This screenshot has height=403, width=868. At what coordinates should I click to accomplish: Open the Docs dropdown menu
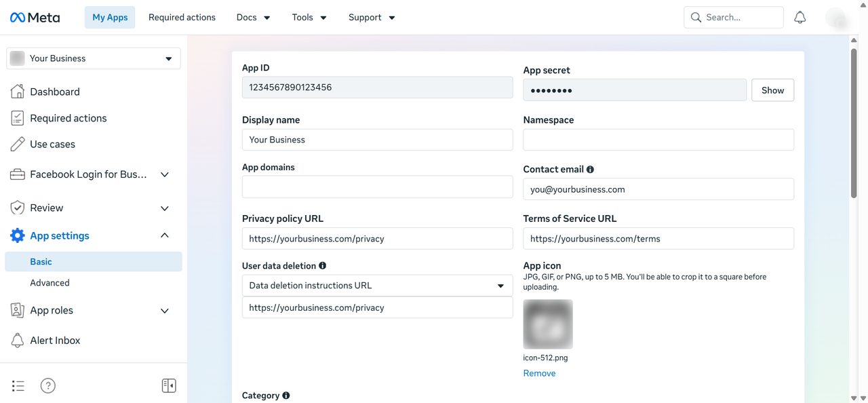[253, 18]
